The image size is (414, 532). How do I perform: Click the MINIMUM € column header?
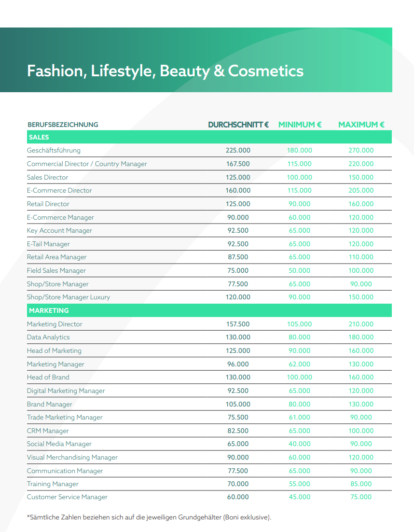point(300,125)
